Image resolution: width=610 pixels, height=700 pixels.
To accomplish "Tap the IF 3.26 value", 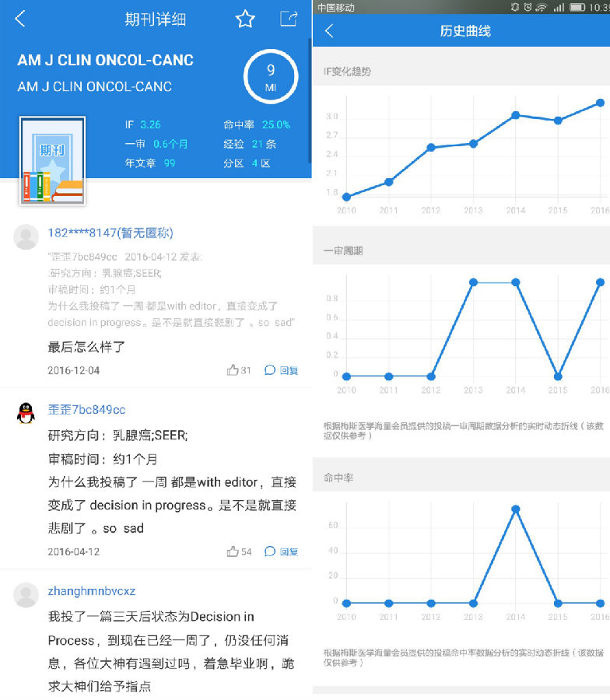I will tap(150, 124).
